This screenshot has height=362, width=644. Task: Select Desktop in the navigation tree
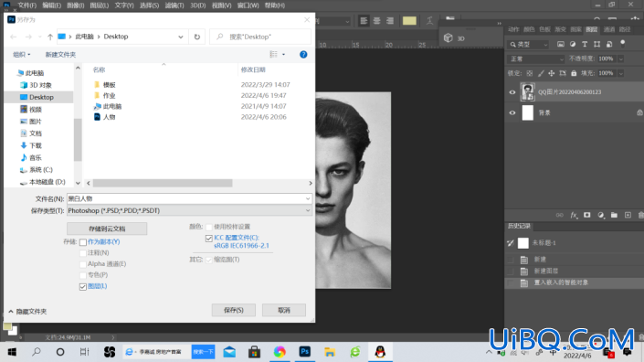(41, 98)
